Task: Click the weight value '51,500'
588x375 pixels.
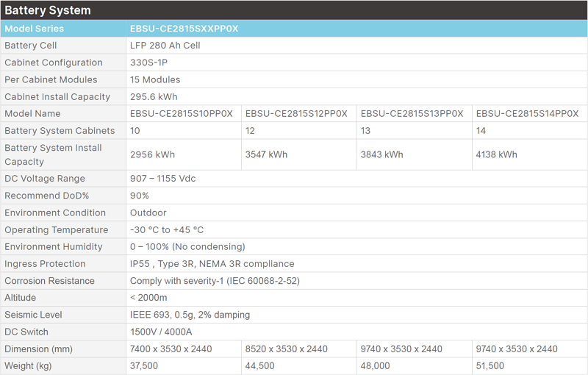Action: (490, 366)
